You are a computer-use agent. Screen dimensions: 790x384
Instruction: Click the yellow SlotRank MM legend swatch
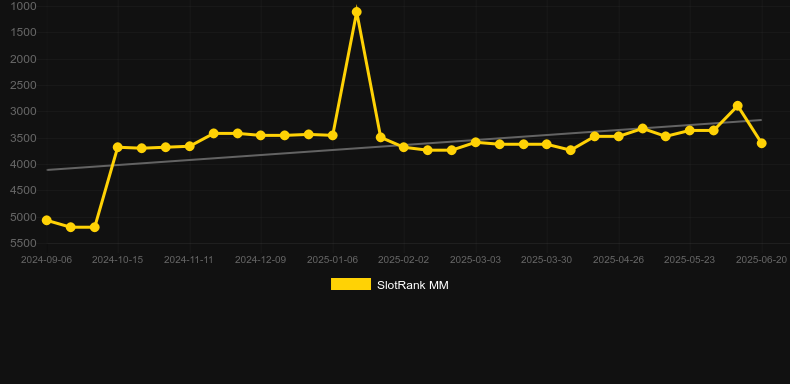[x=351, y=284]
